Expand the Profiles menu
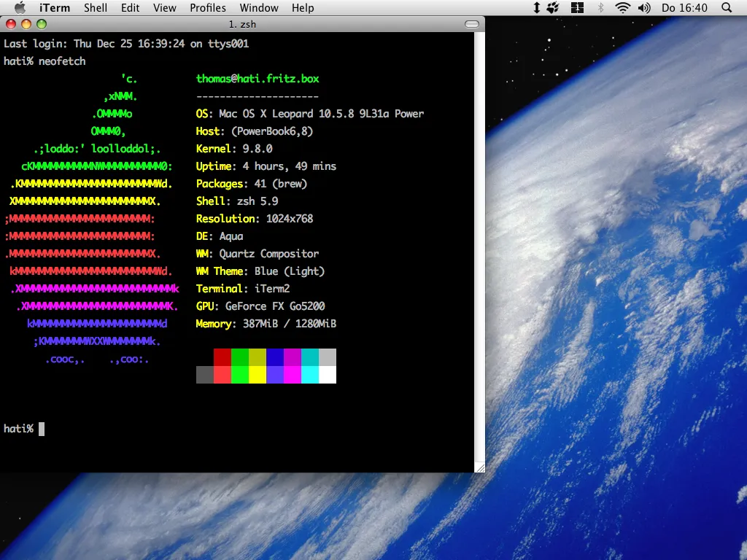The width and height of the screenshot is (747, 560). pyautogui.click(x=208, y=8)
